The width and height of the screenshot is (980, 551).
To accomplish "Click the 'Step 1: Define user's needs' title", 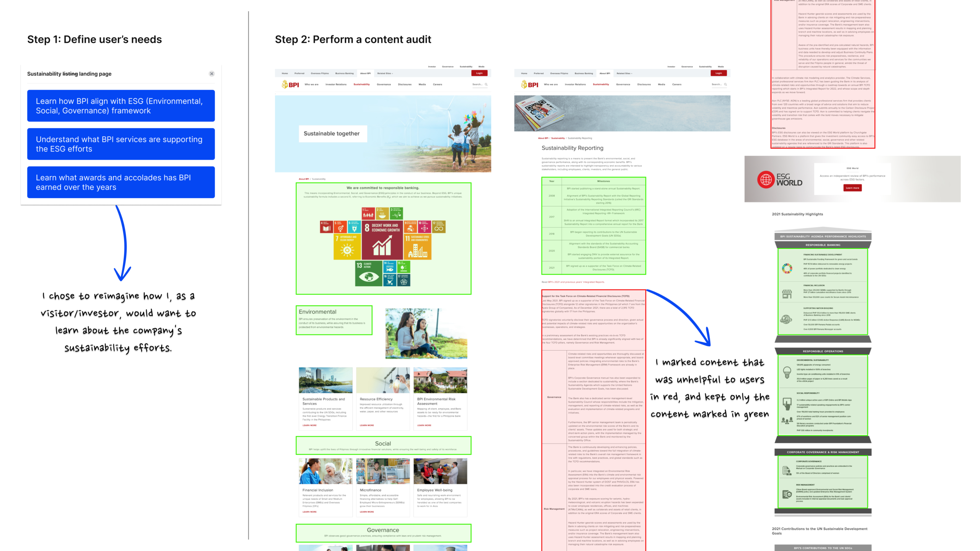I will pos(95,39).
